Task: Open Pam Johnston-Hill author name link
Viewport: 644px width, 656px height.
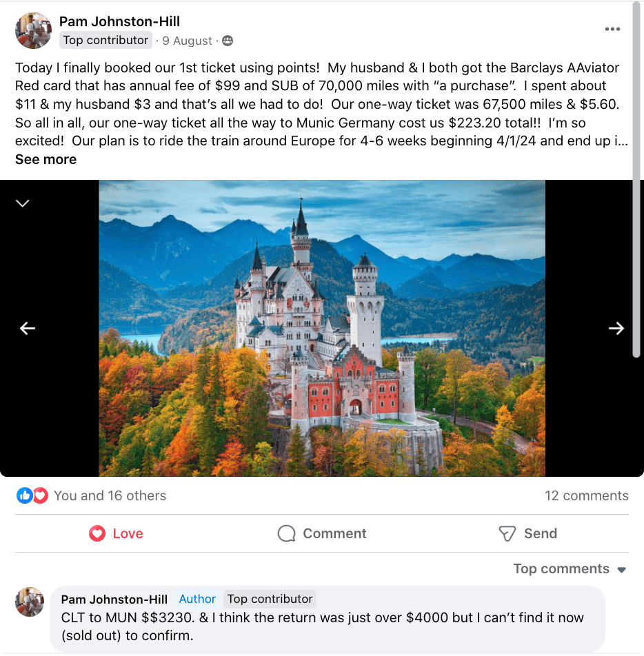Action: click(119, 21)
